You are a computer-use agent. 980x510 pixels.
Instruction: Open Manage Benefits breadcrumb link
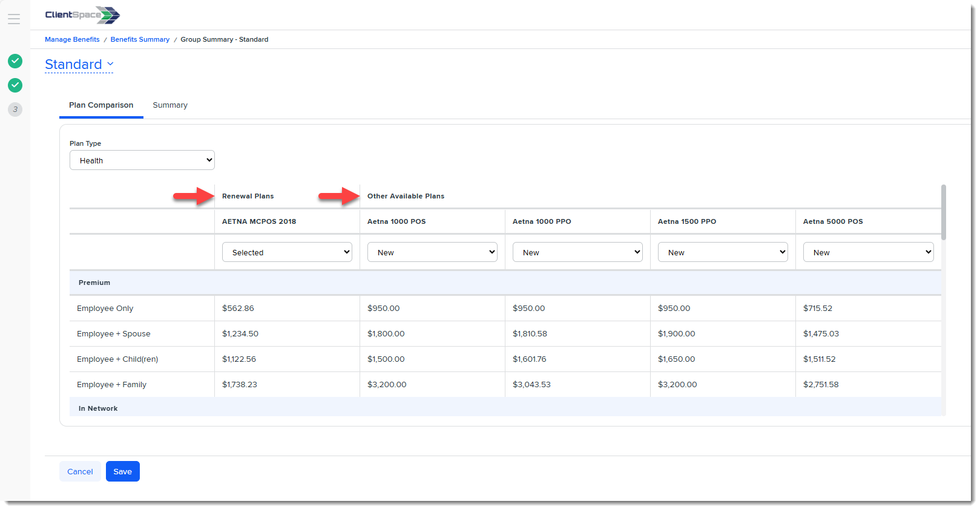click(x=72, y=39)
